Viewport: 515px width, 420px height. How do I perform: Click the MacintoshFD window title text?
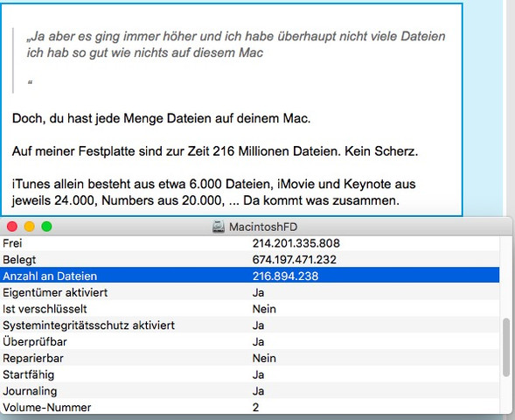(x=263, y=227)
